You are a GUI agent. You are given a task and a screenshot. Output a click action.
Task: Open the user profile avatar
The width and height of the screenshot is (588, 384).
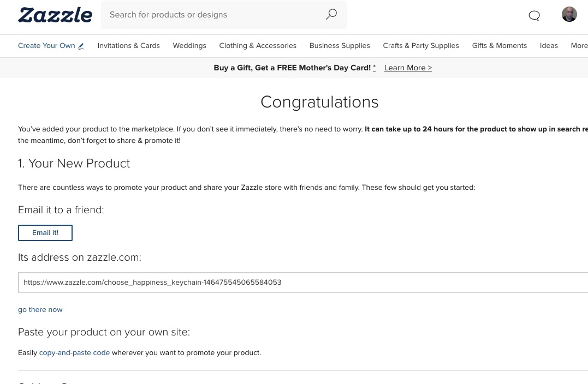click(569, 14)
